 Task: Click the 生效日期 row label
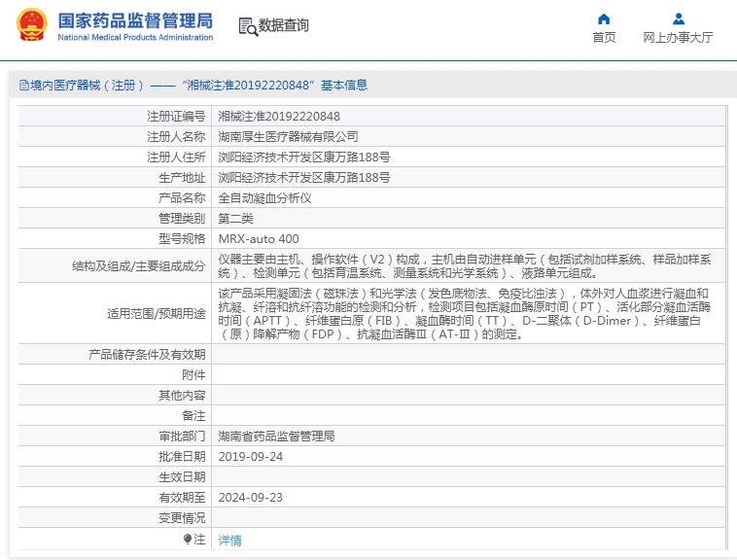pos(183,476)
